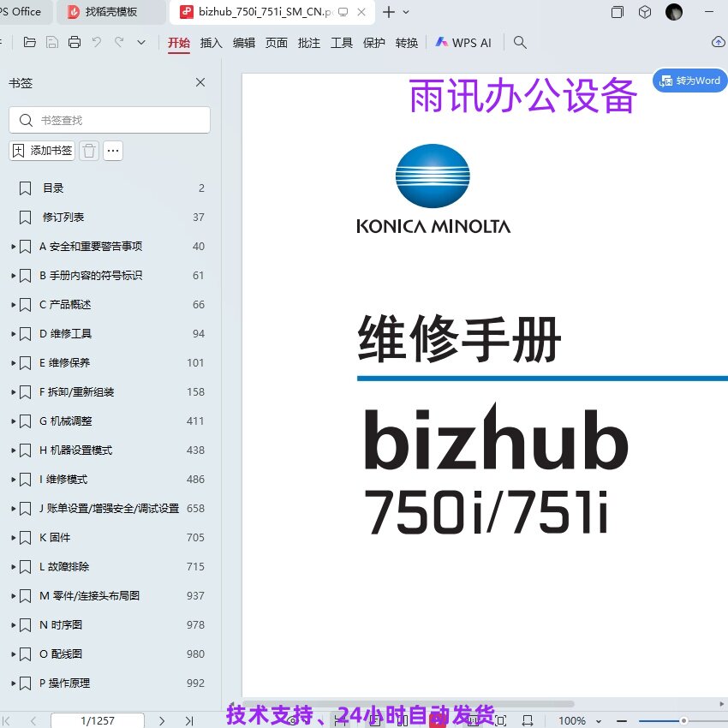The width and height of the screenshot is (728, 728).
Task: Click the horizontal scrollbar under the page
Action: (409, 704)
